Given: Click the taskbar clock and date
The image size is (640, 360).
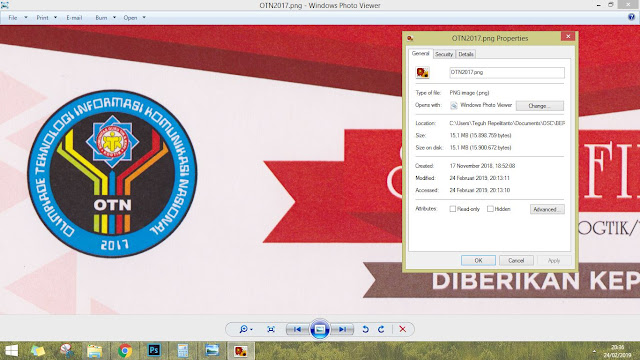Looking at the screenshot, I should 617,351.
